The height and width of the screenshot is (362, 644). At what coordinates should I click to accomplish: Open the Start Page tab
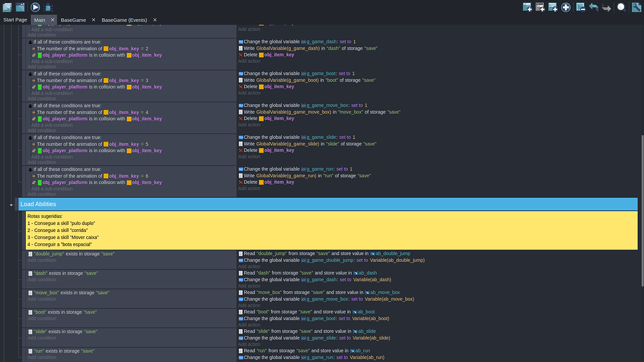click(x=15, y=19)
